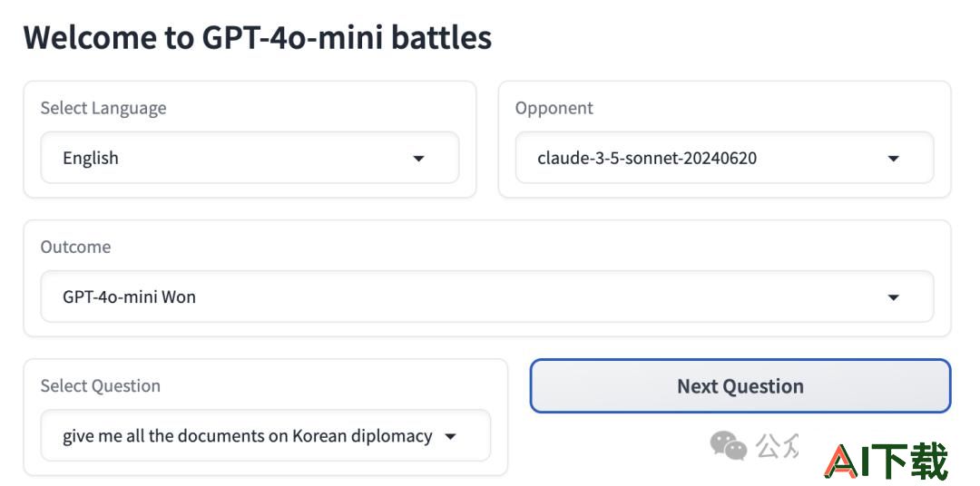Open the Opponent dropdown arrow
Viewport: 980px width, 486px height.
(893, 159)
